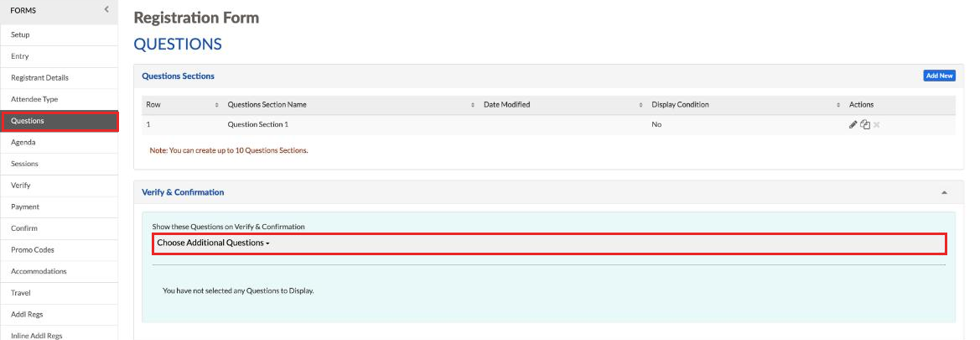Go to Addl Regs
This screenshot has height=340, width=980.
point(59,314)
